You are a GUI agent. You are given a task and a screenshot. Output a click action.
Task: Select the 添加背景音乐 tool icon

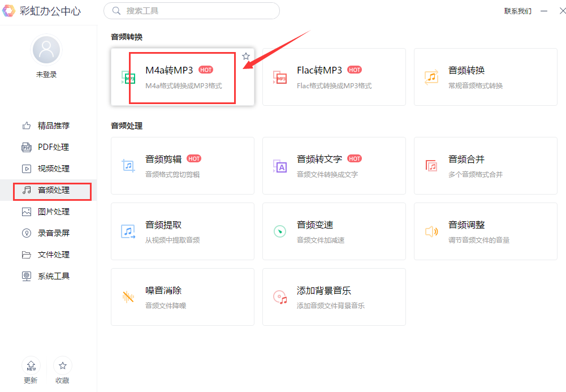(x=280, y=297)
